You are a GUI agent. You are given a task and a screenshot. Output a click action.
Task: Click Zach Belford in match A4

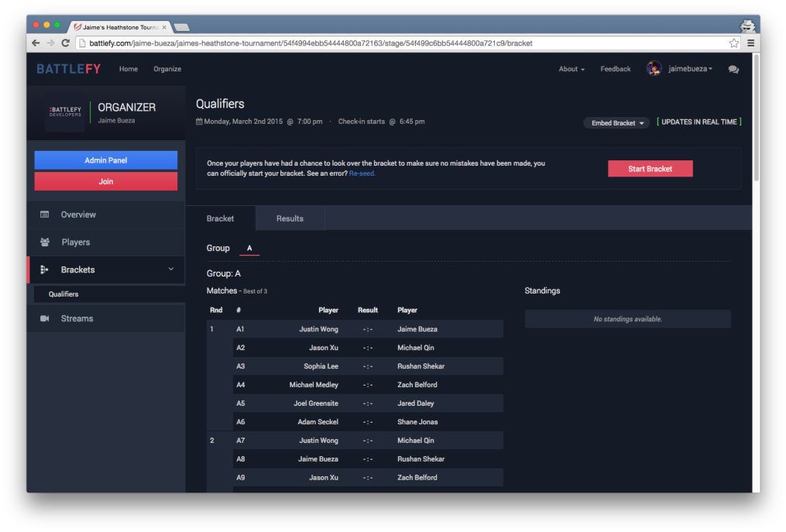417,385
